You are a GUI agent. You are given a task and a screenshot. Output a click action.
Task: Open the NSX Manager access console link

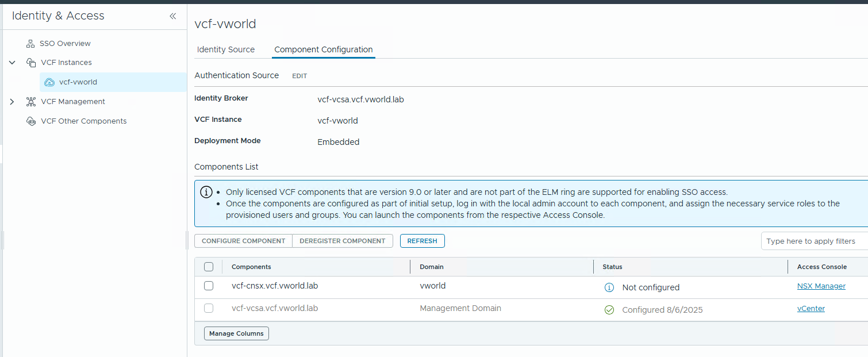821,286
